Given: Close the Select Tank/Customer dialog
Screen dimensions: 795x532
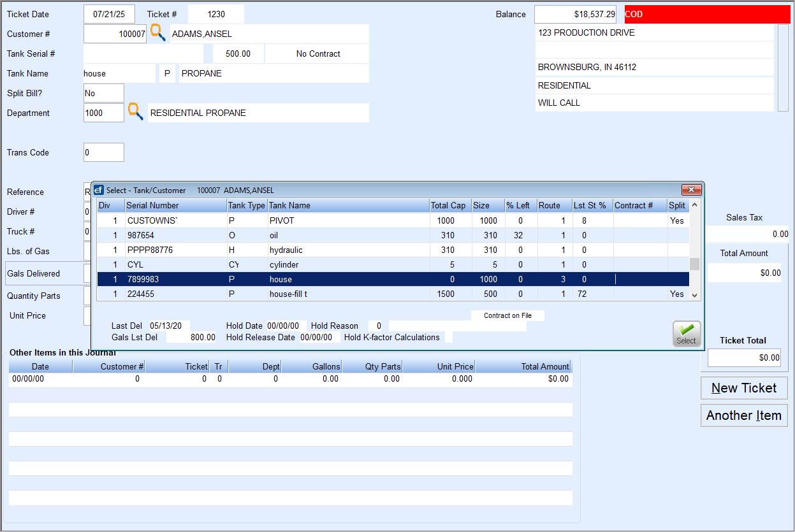Looking at the screenshot, I should coord(691,190).
